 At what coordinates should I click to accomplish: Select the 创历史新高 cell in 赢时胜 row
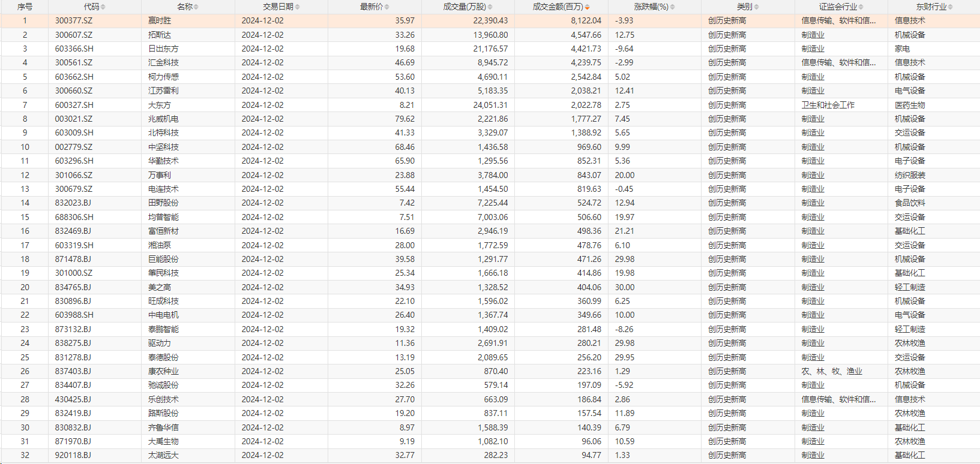[x=727, y=20]
